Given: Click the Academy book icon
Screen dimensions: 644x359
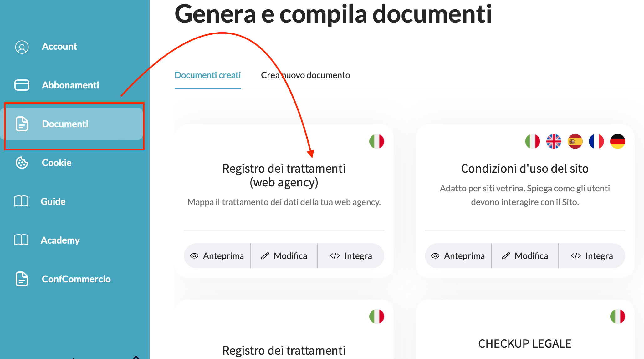Looking at the screenshot, I should [x=21, y=240].
